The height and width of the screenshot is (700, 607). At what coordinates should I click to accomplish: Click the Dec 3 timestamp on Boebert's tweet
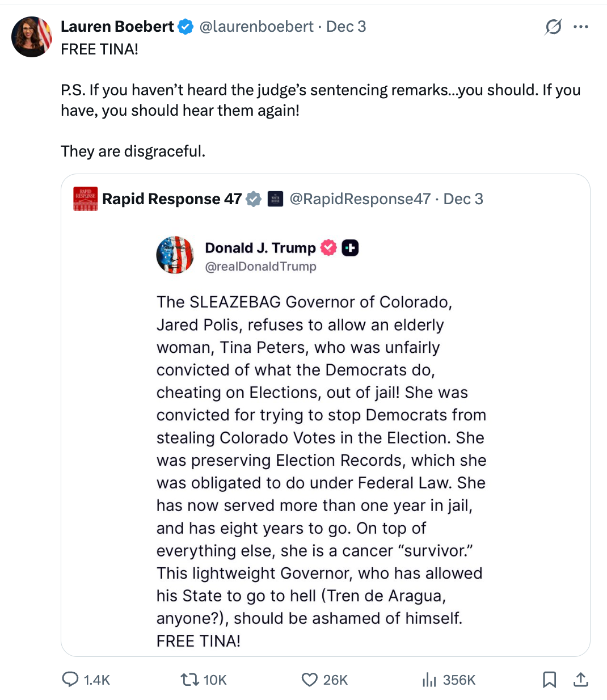click(346, 27)
